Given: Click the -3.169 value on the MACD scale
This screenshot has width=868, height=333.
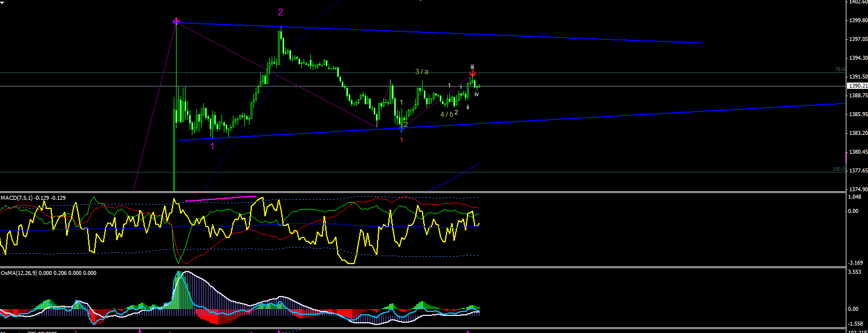Looking at the screenshot, I should pos(856,263).
